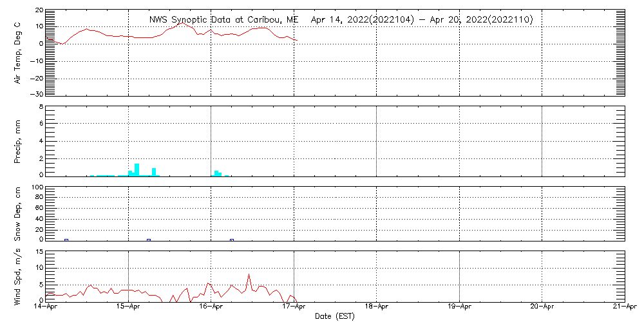Click the 'Wind Spd, m/s' axis label
644x322 pixels.
17,276
